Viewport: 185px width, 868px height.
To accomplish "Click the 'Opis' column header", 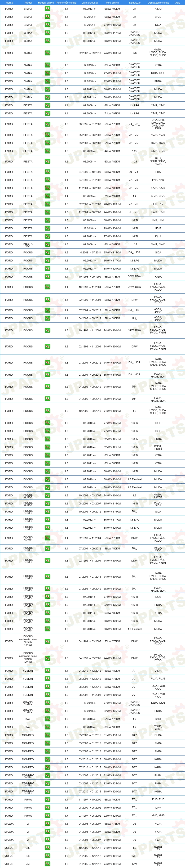I will click(177, 2).
